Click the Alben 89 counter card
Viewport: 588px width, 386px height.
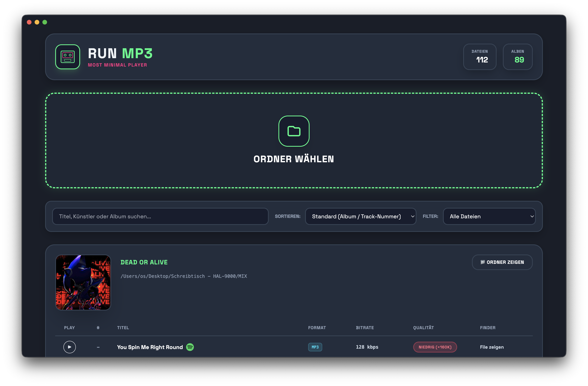coord(518,57)
